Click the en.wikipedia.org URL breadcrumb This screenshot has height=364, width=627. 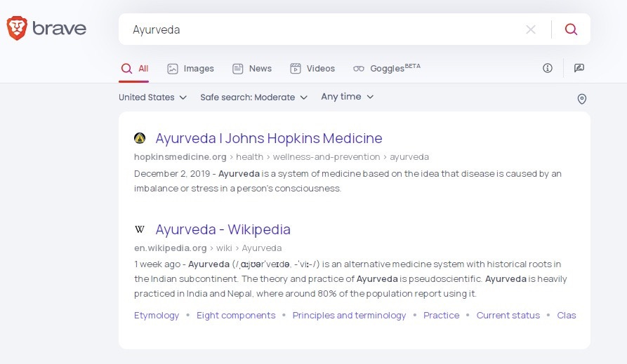tap(208, 248)
